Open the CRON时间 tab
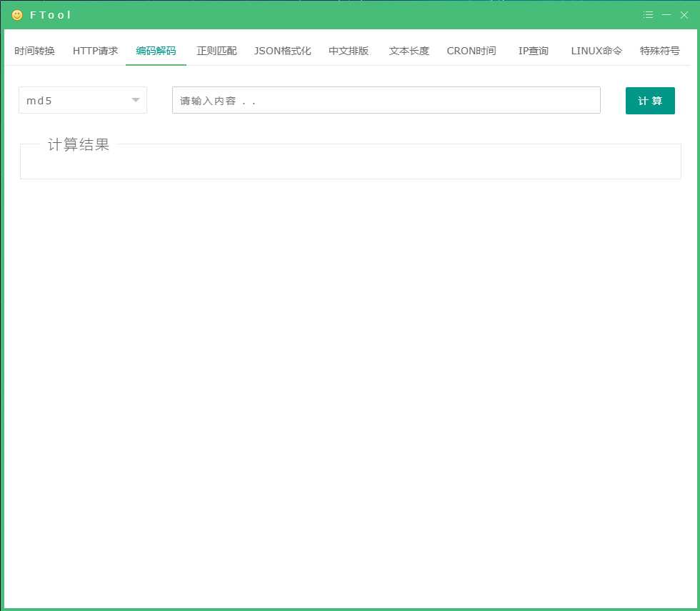This screenshot has height=611, width=700. pyautogui.click(x=471, y=51)
